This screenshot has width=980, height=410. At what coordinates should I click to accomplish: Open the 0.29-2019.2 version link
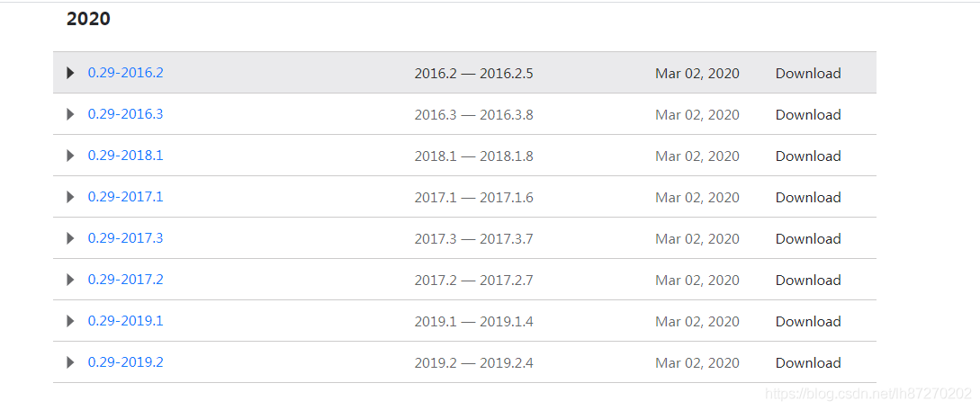(x=126, y=362)
